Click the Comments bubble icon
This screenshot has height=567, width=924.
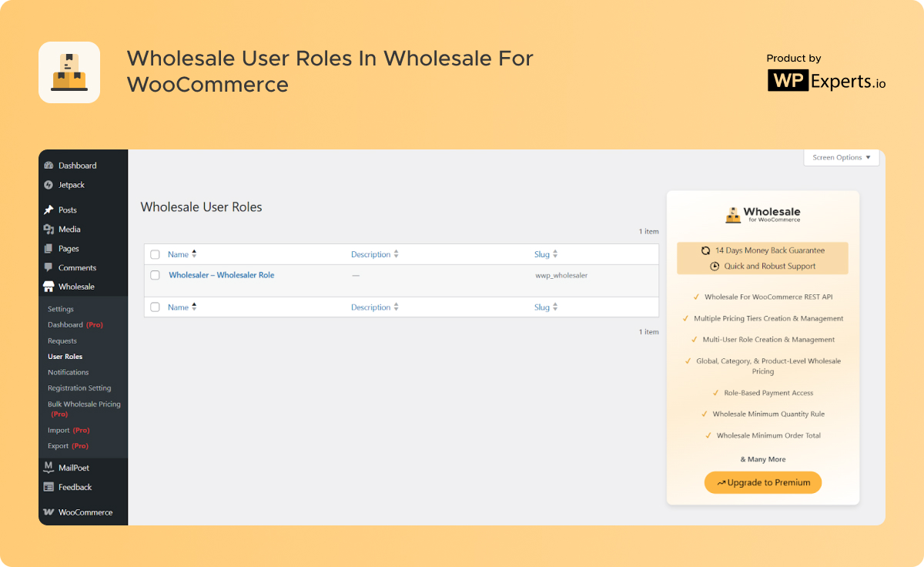49,267
